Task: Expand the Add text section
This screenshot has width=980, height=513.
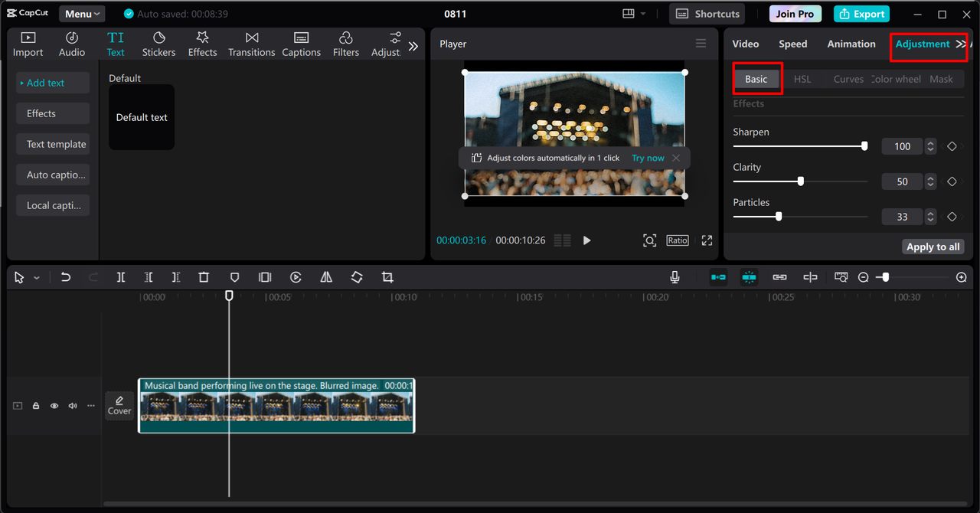Action: [x=53, y=83]
